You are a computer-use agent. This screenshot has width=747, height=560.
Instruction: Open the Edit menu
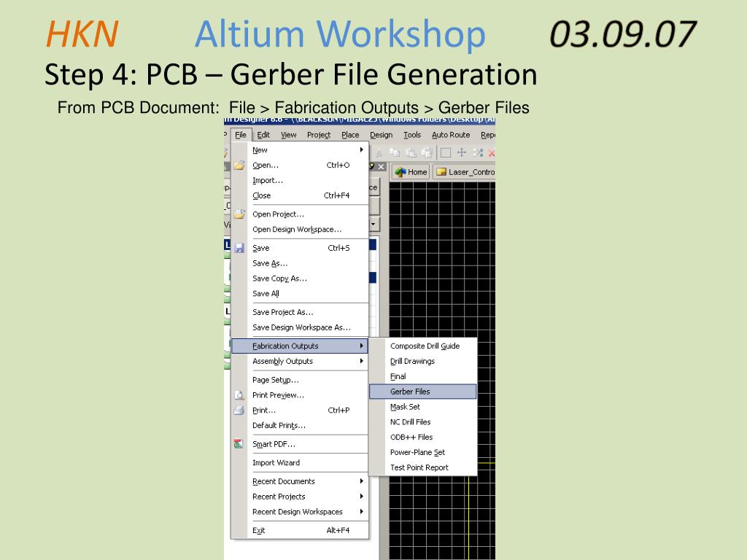[263, 135]
